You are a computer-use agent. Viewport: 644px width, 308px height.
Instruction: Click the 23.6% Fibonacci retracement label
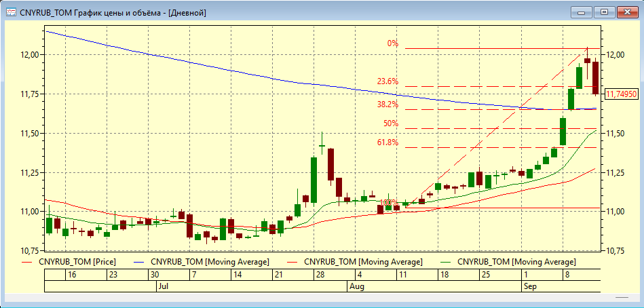387,81
